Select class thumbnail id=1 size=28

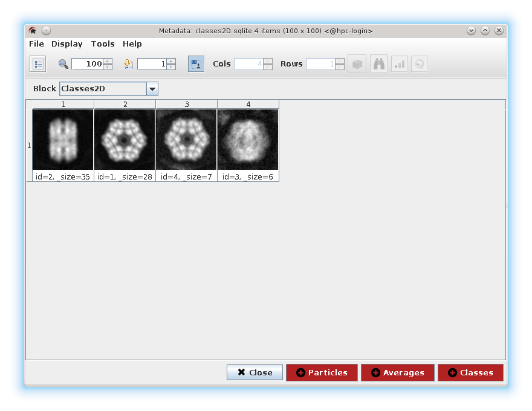(x=125, y=140)
